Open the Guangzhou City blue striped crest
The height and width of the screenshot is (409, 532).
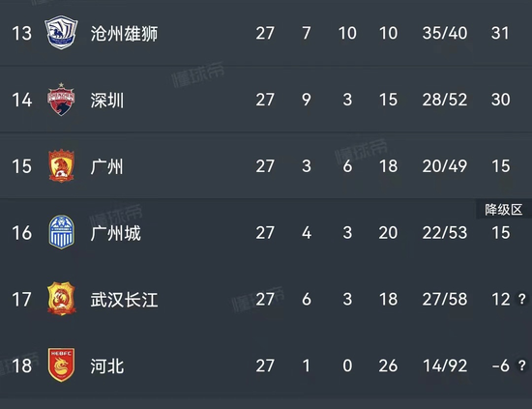pyautogui.click(x=61, y=232)
